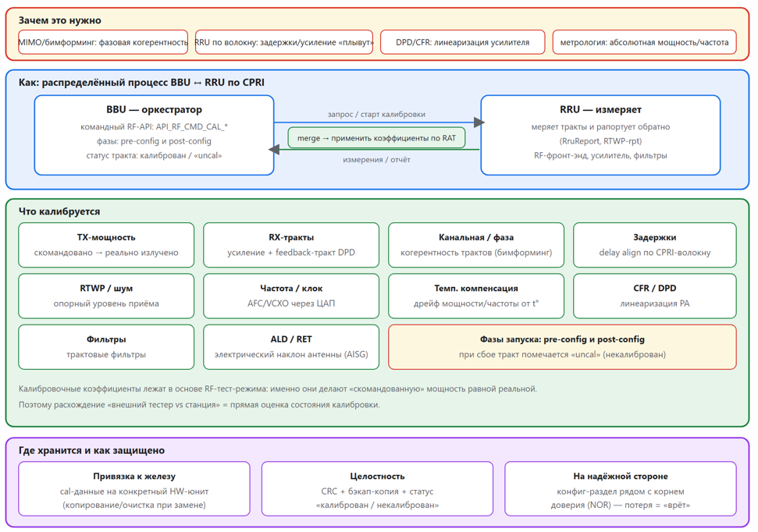
Task: Click the Целостность CRC card
Action: (x=378, y=489)
